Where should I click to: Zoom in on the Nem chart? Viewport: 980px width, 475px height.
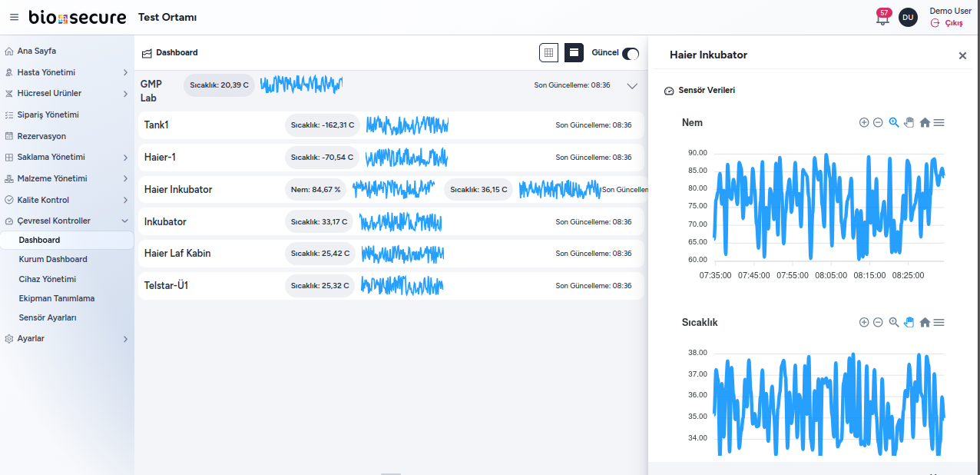pos(864,122)
